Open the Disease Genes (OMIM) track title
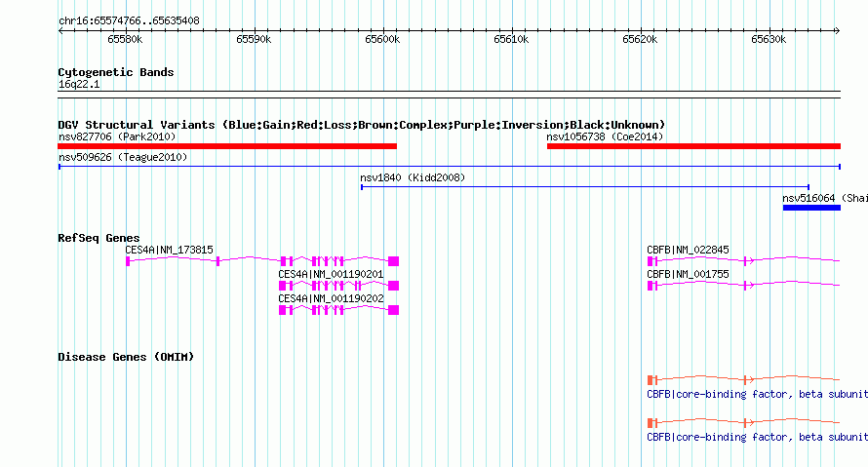Screen dimensions: 868x467 pyautogui.click(x=126, y=357)
